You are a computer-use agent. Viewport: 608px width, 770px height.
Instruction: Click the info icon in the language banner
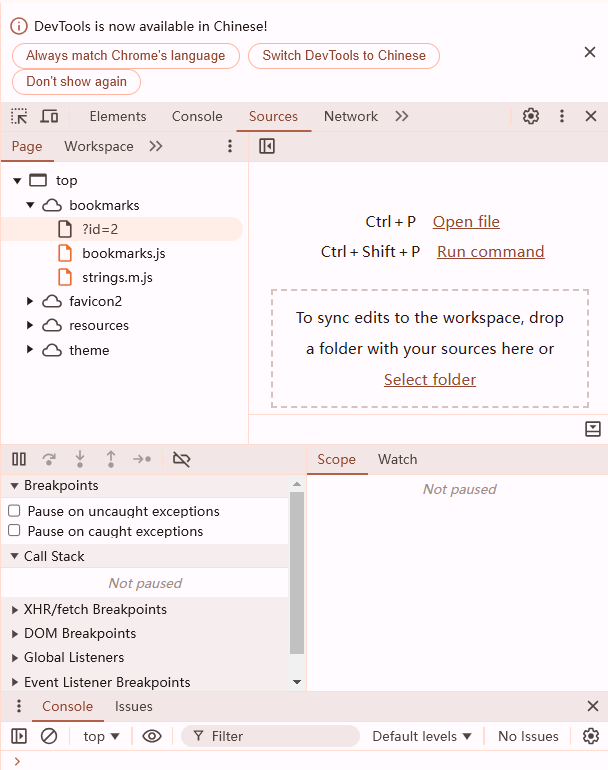[x=19, y=26]
